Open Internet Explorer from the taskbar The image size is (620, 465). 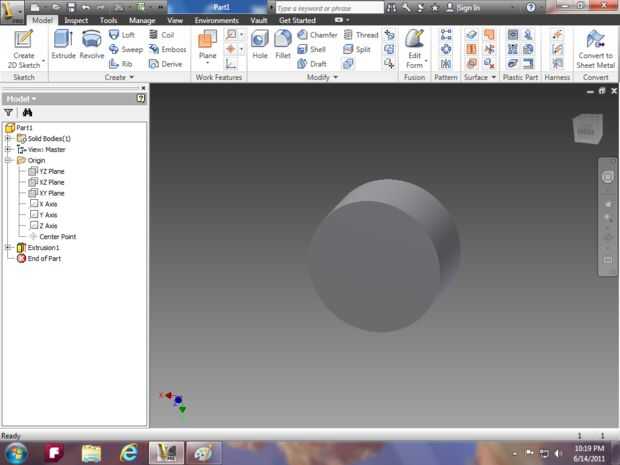pos(128,452)
